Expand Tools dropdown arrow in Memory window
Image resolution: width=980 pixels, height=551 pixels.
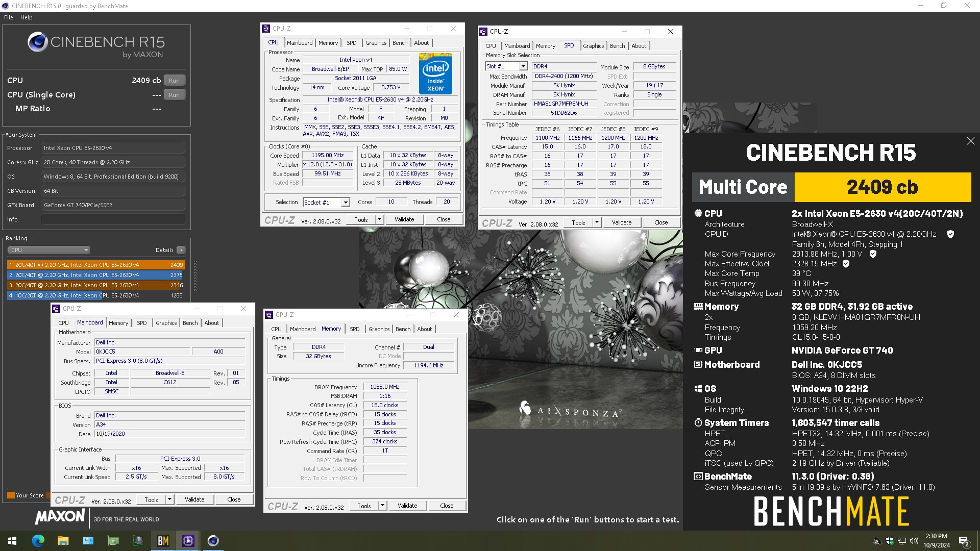(x=382, y=506)
